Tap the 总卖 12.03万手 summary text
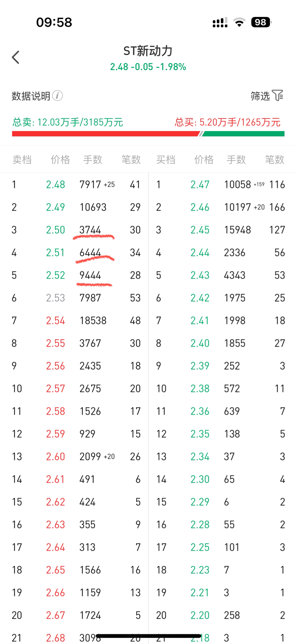The image size is (297, 644). pos(68,122)
